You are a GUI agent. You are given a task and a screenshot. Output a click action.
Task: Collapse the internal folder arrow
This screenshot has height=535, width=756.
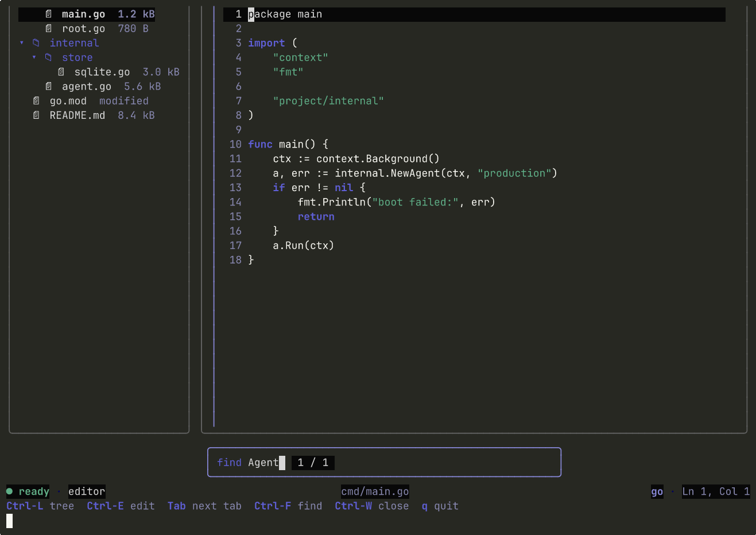click(x=22, y=43)
